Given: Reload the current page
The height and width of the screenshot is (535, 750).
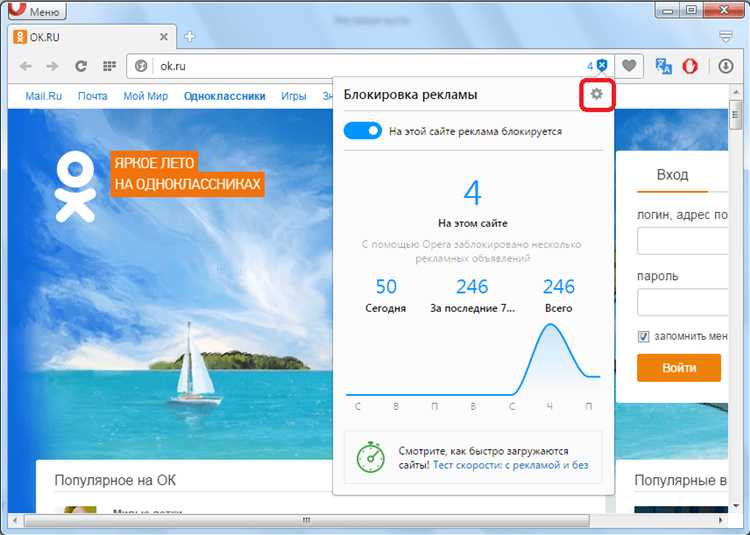Looking at the screenshot, I should 81,66.
